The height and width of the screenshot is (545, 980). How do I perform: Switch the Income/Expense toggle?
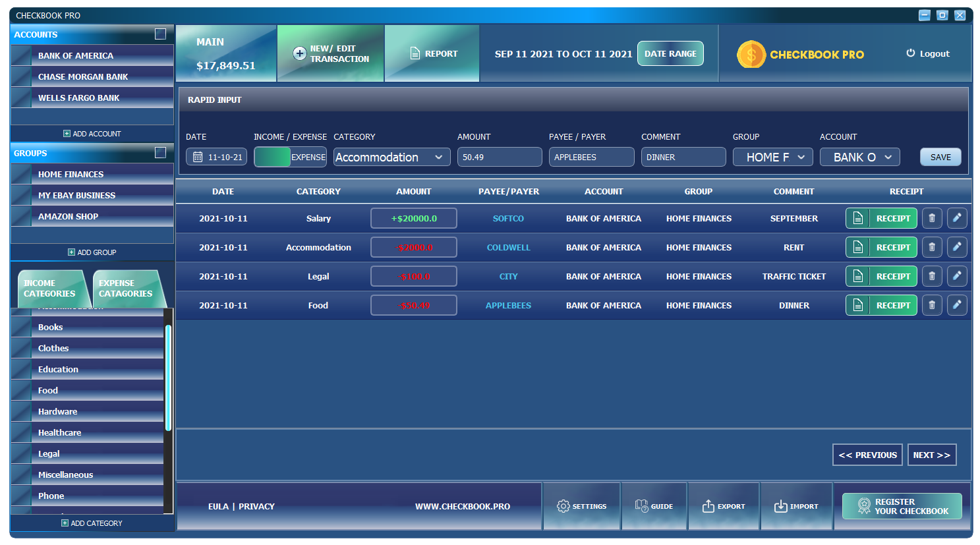point(290,157)
